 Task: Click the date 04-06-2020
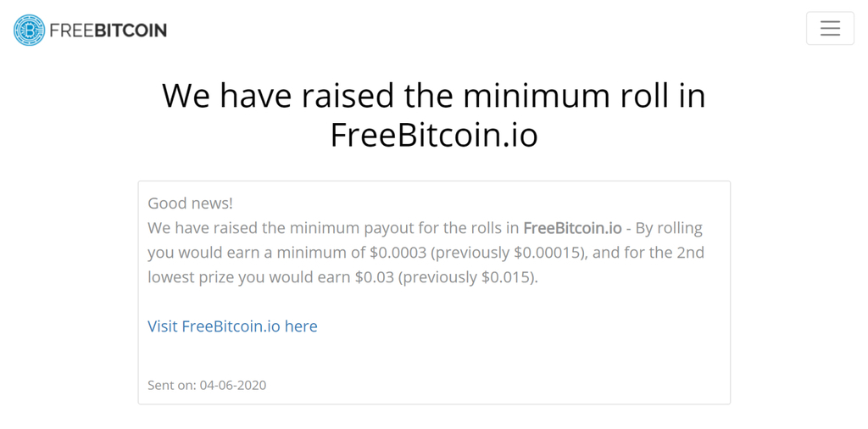(233, 385)
